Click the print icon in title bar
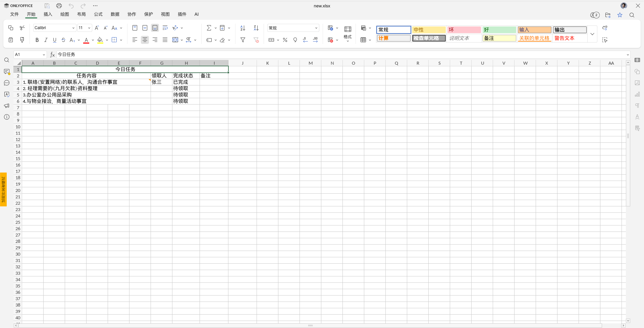The image size is (644, 328). (59, 6)
